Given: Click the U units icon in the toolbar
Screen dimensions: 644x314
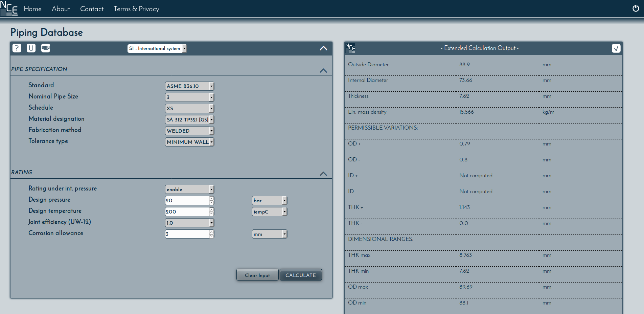Looking at the screenshot, I should pyautogui.click(x=31, y=48).
